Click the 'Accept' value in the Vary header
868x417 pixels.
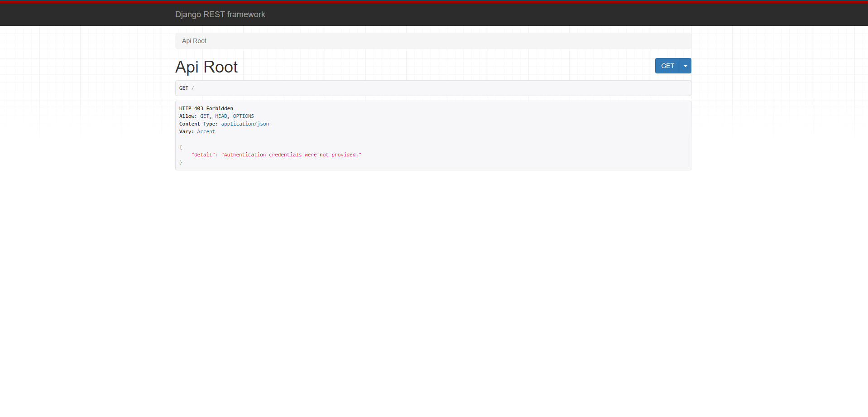pyautogui.click(x=206, y=131)
